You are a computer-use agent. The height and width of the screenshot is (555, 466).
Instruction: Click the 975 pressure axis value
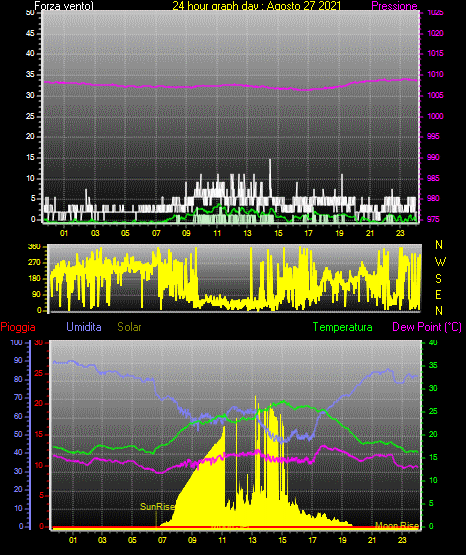[433, 219]
